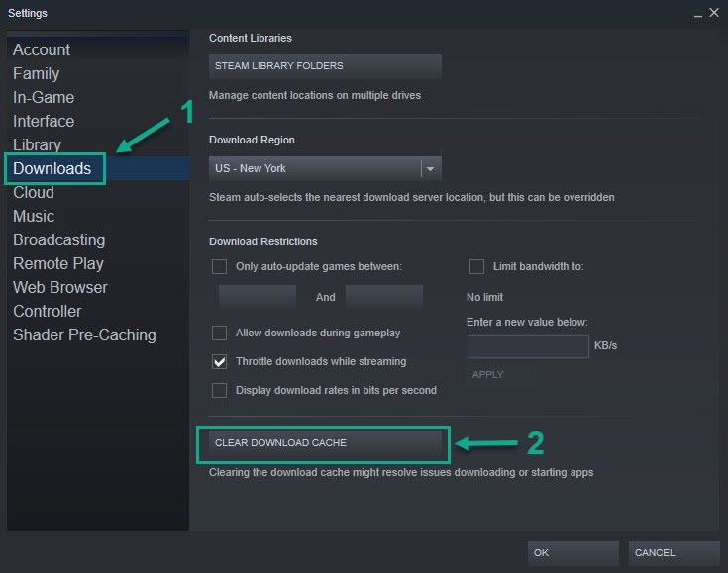Enable Allow downloads during gameplay
This screenshot has width=728, height=573.
(219, 334)
